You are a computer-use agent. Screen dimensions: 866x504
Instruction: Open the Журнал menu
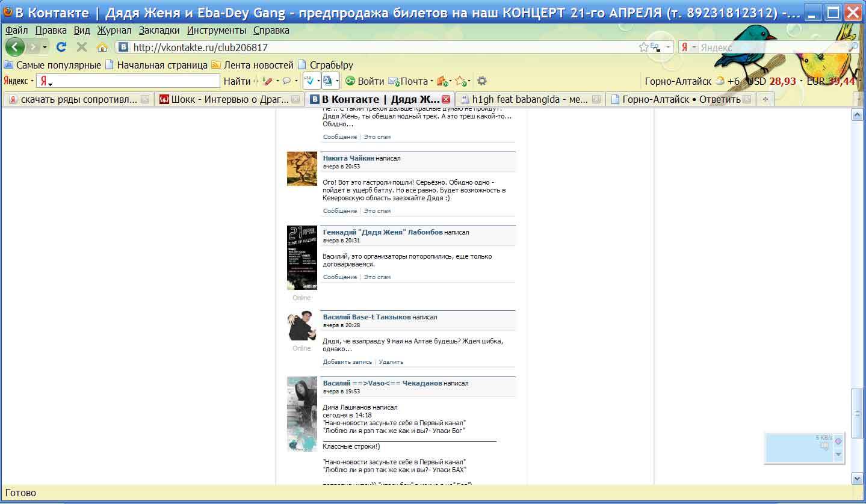tap(114, 30)
